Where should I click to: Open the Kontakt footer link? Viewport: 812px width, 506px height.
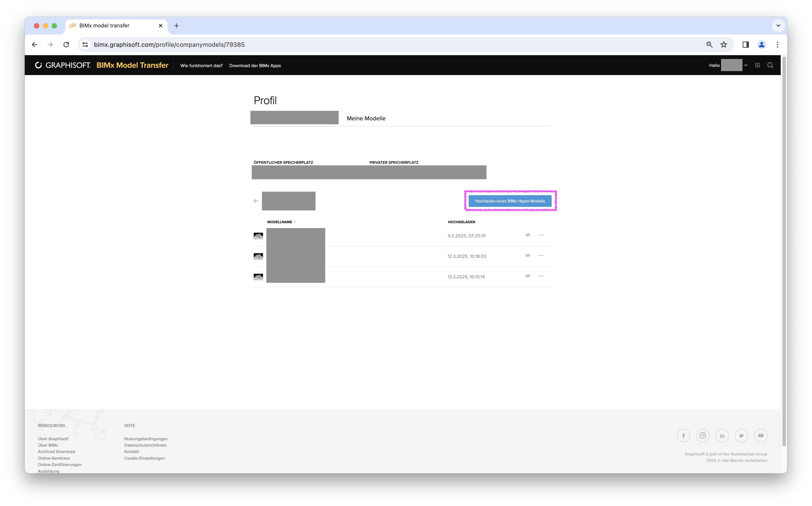click(132, 451)
